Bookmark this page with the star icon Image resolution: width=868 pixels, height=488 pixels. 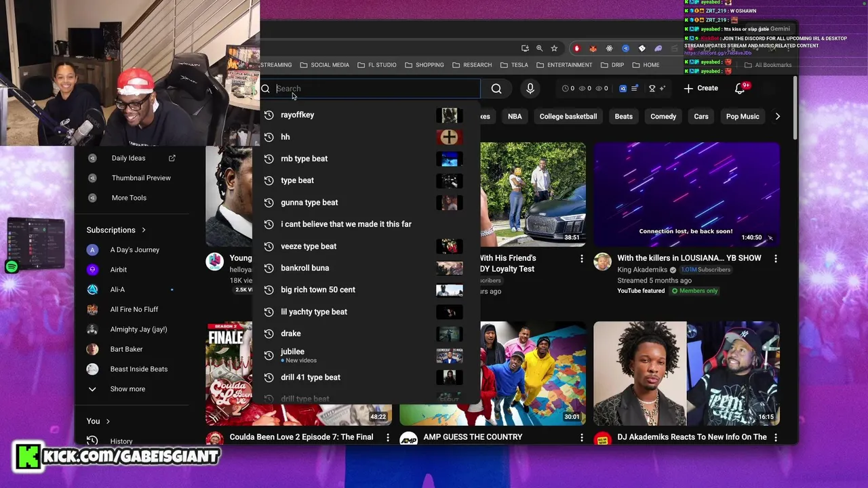click(554, 48)
